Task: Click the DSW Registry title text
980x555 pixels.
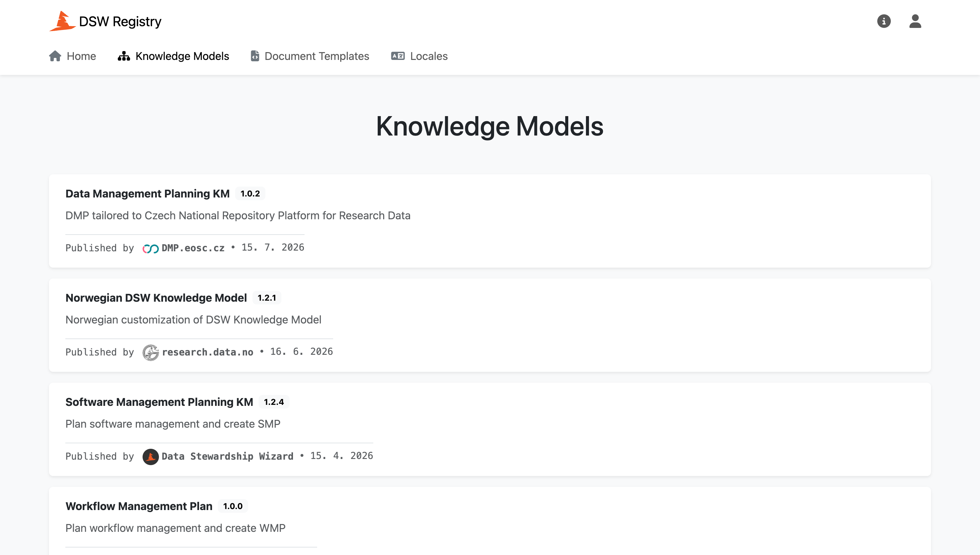Action: pyautogui.click(x=120, y=22)
